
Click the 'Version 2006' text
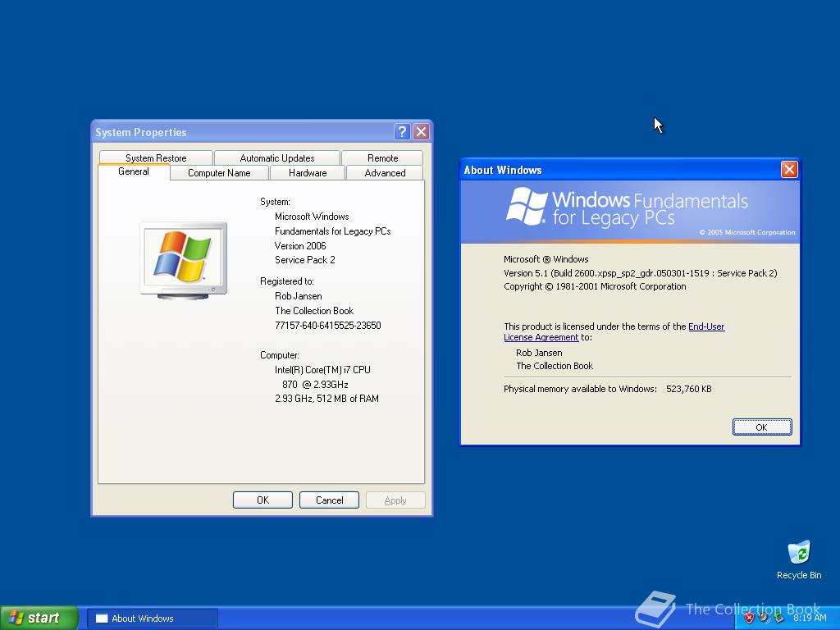coord(300,246)
